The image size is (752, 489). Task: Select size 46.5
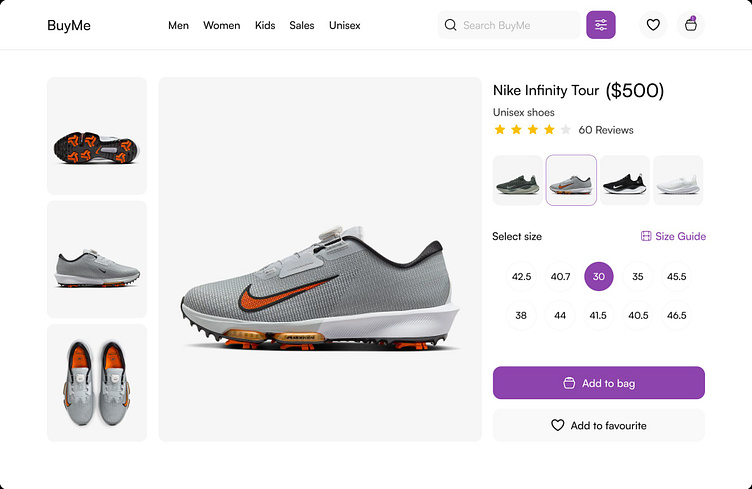(x=677, y=316)
